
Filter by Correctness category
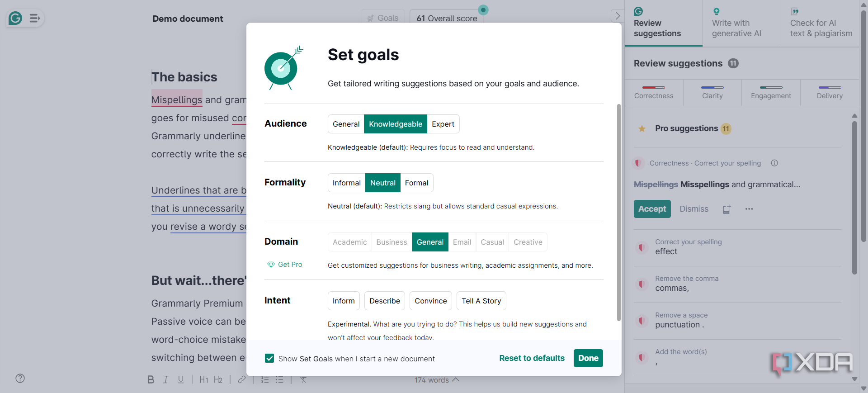click(x=654, y=93)
